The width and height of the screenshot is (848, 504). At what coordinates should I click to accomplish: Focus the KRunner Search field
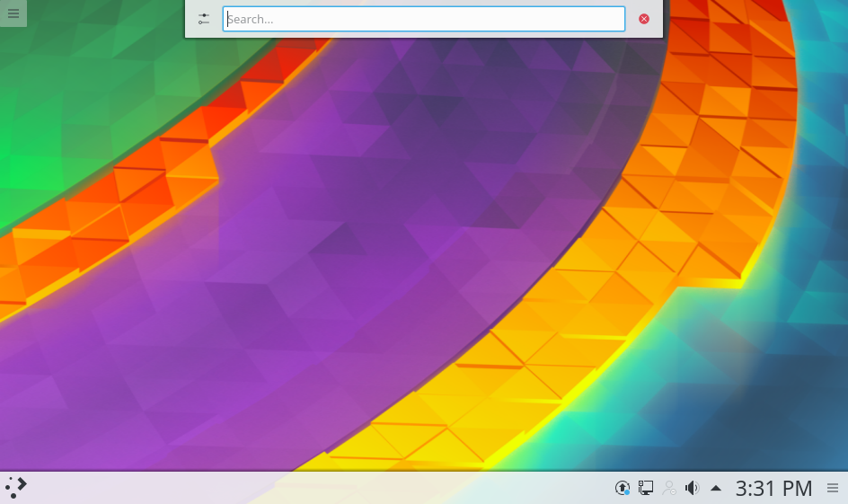pos(423,19)
